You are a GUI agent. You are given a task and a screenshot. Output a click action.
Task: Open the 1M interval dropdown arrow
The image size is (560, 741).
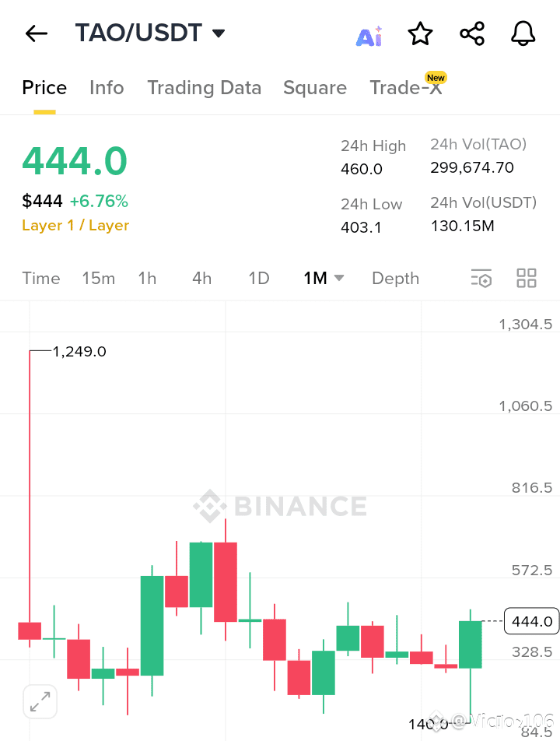pyautogui.click(x=339, y=277)
